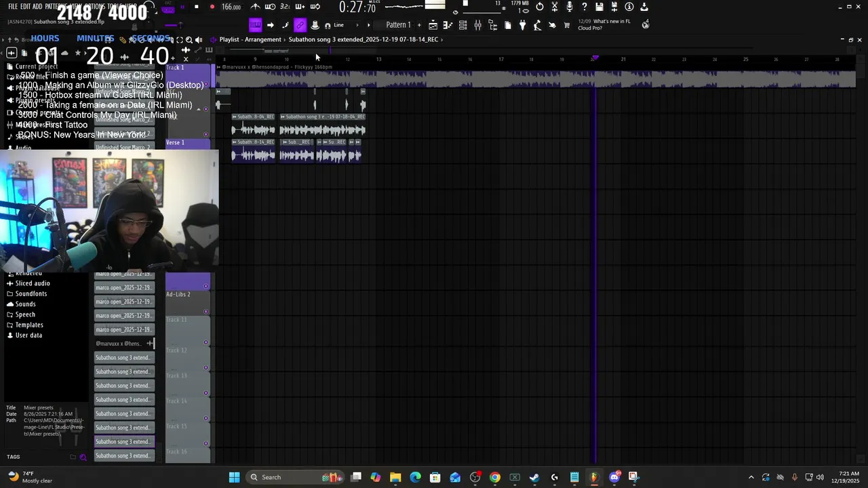The height and width of the screenshot is (488, 868).
Task: Open the 'What's new in FL Cloud Pro?' news
Action: tap(604, 24)
